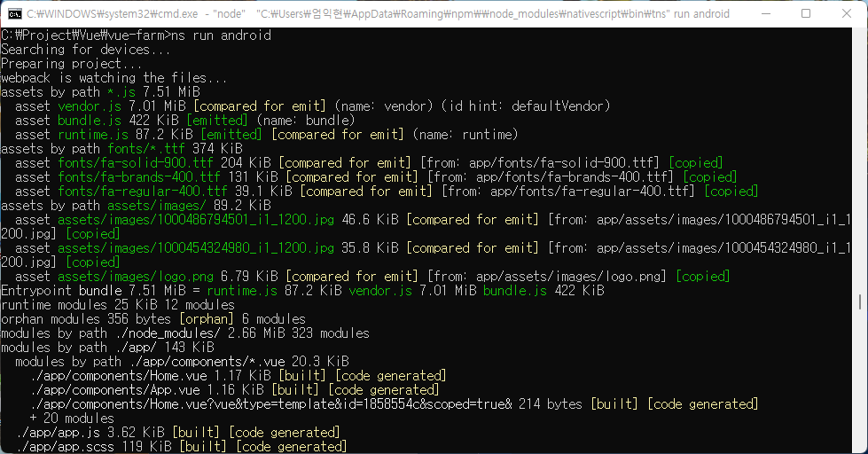This screenshot has height=454, width=868.
Task: Click the scrollbar down arrow
Action: [x=860, y=446]
